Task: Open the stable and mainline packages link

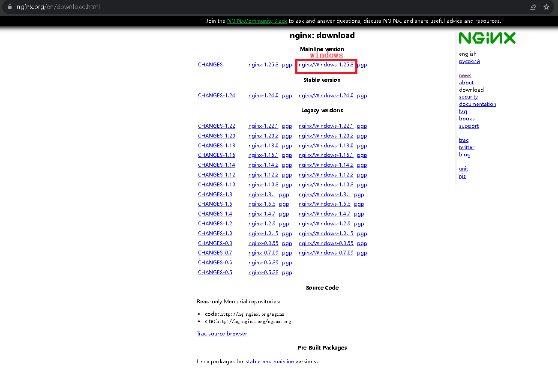Action: 270,362
